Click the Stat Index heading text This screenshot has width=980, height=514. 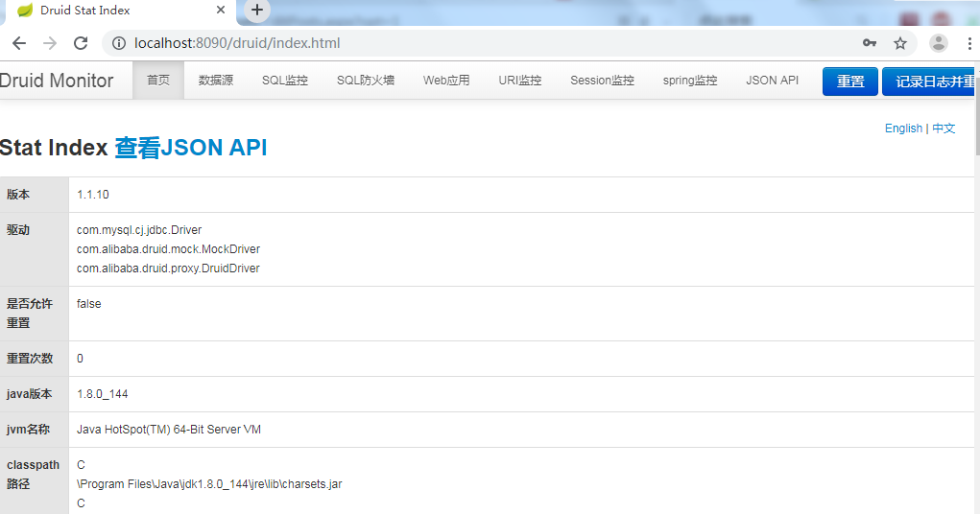click(54, 148)
